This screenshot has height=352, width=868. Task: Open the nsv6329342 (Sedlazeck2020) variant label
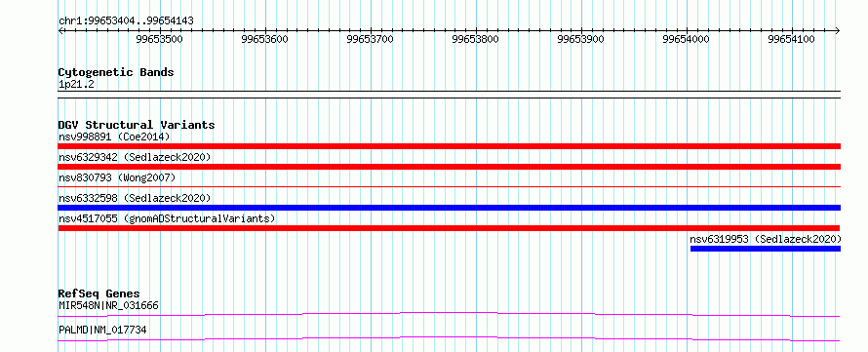[x=135, y=157]
